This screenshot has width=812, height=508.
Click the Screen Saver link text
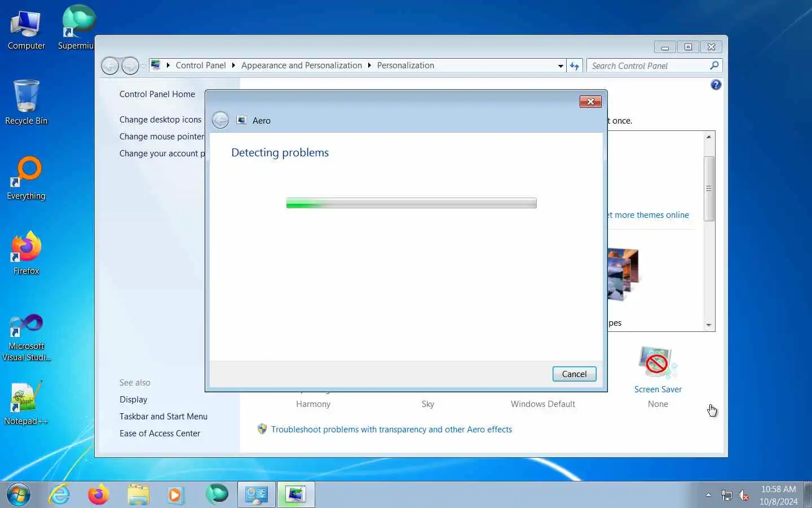[657, 389]
